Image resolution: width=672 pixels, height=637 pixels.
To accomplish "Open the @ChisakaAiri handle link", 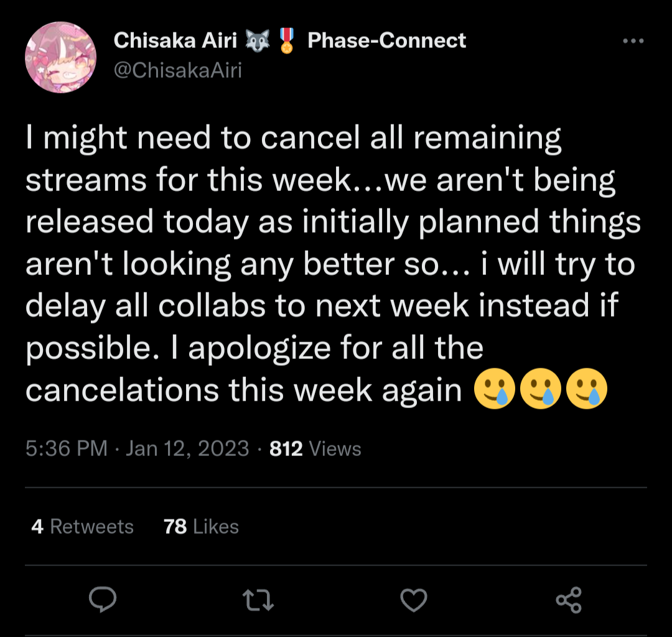I will click(178, 70).
